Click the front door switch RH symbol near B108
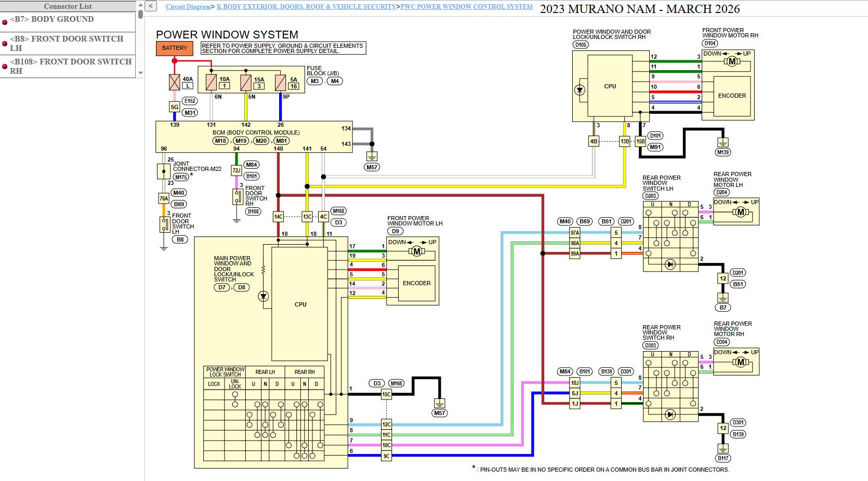The width and height of the screenshot is (868, 481). click(237, 196)
